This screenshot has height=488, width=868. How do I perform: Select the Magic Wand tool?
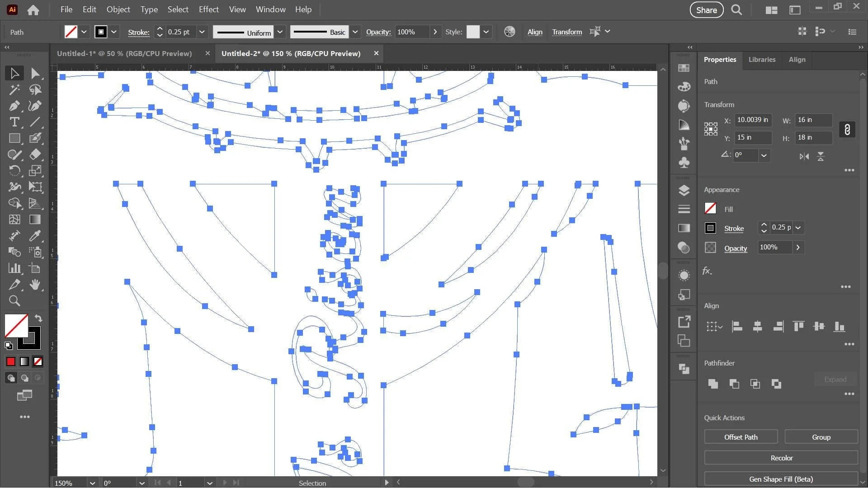click(14, 89)
